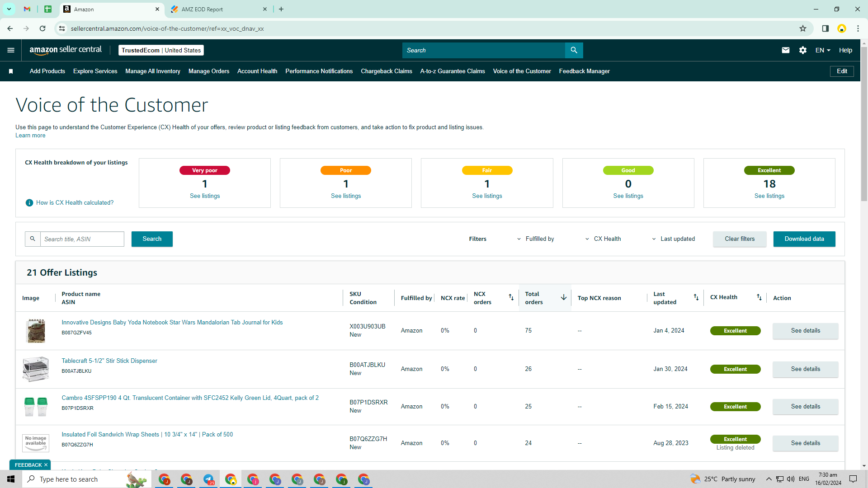
Task: Open the browser side panel icon
Action: pyautogui.click(x=825, y=28)
